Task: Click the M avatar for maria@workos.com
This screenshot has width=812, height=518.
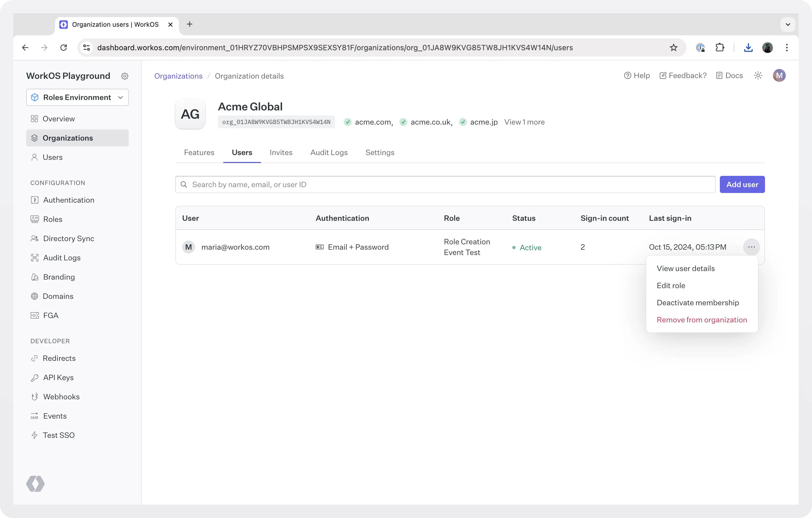Action: 189,247
